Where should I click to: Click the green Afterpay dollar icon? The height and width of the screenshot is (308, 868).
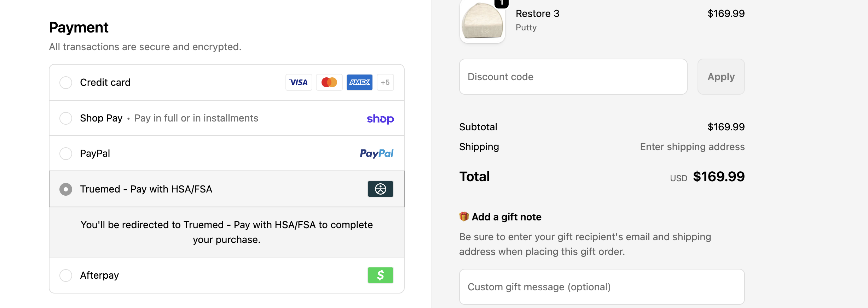pos(380,275)
